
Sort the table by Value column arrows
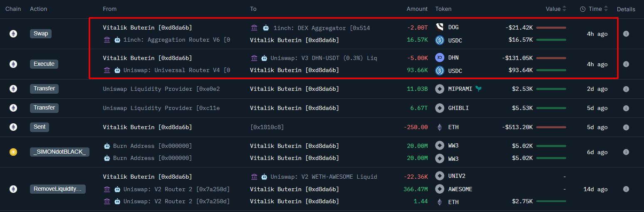pos(564,9)
